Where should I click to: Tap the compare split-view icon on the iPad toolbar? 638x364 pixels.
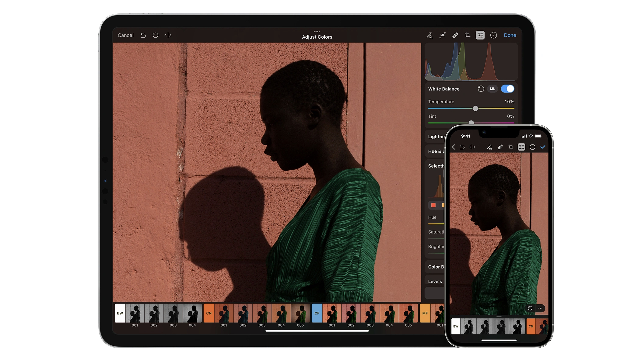click(x=168, y=35)
